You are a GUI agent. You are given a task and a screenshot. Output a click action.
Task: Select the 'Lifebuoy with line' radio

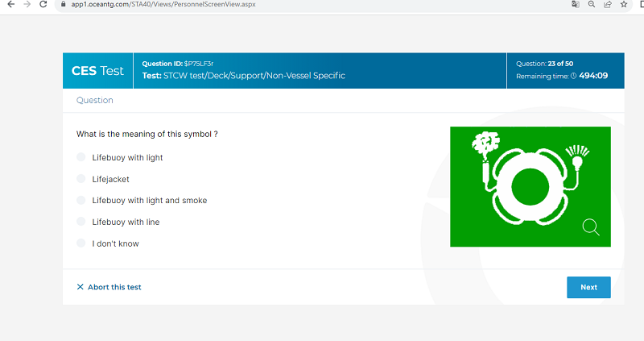coord(81,222)
